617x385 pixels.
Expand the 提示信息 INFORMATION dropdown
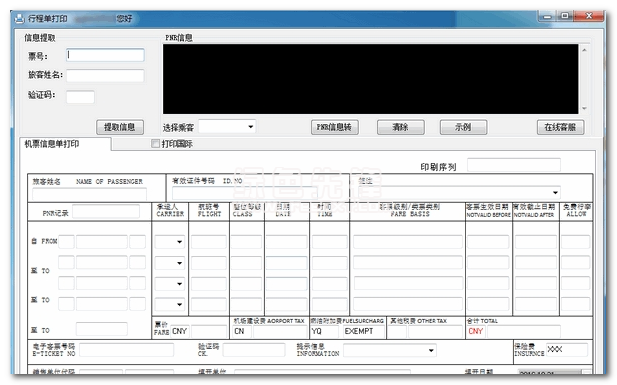pos(431,350)
